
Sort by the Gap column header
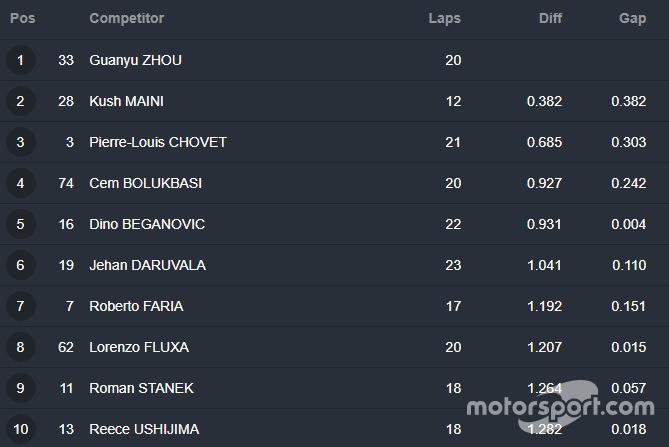pyautogui.click(x=632, y=19)
